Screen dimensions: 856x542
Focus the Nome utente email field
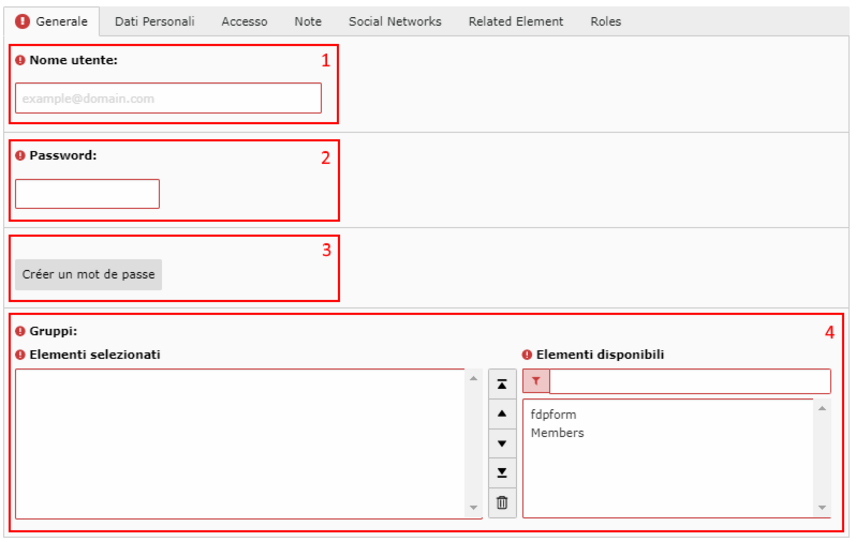point(168,98)
